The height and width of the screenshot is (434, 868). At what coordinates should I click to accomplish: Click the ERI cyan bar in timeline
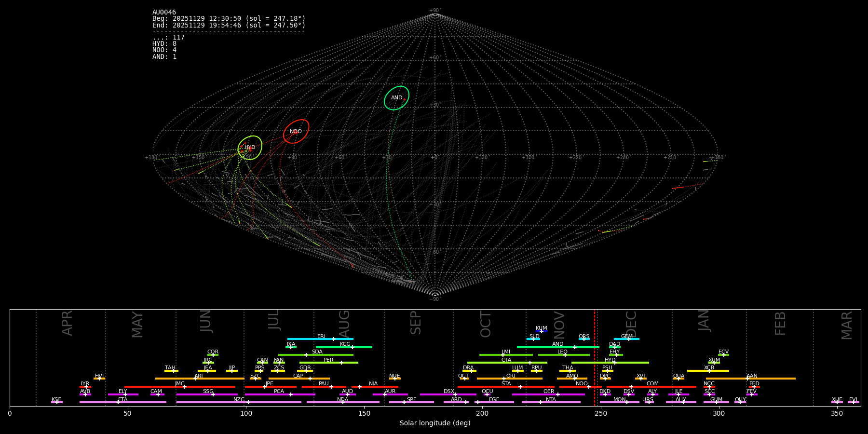tap(320, 339)
